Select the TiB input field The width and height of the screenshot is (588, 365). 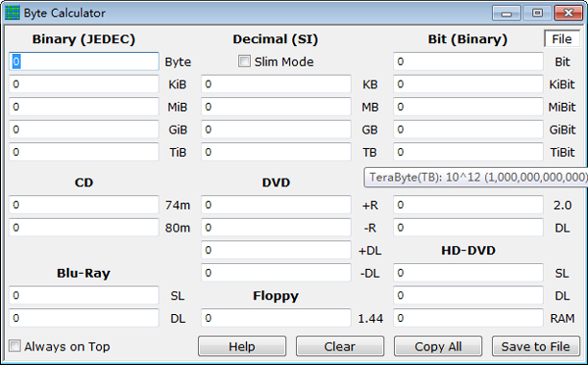pos(84,152)
